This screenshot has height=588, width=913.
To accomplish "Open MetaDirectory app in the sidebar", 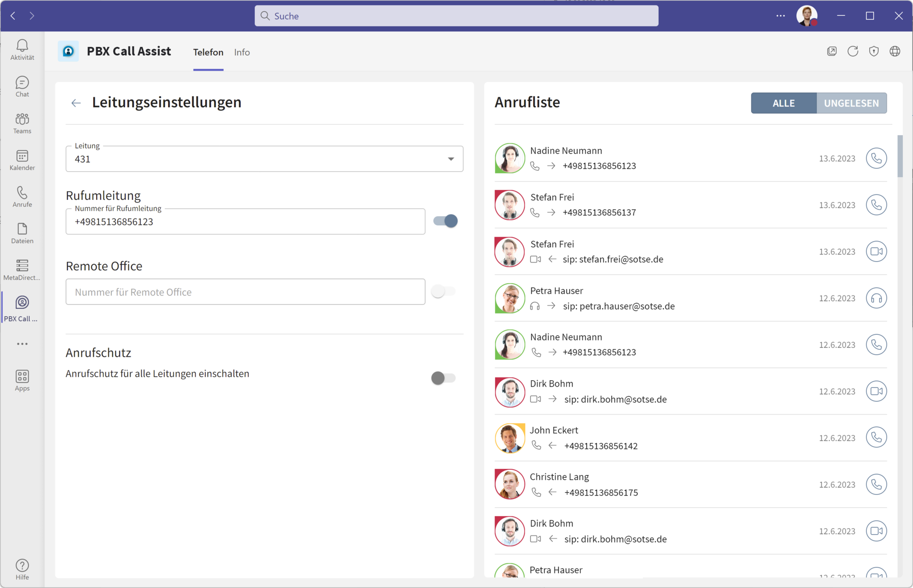I will [x=22, y=270].
